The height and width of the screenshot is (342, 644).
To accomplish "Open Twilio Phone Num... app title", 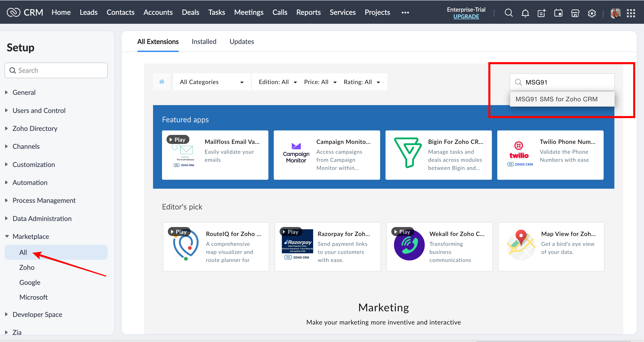I will (567, 142).
